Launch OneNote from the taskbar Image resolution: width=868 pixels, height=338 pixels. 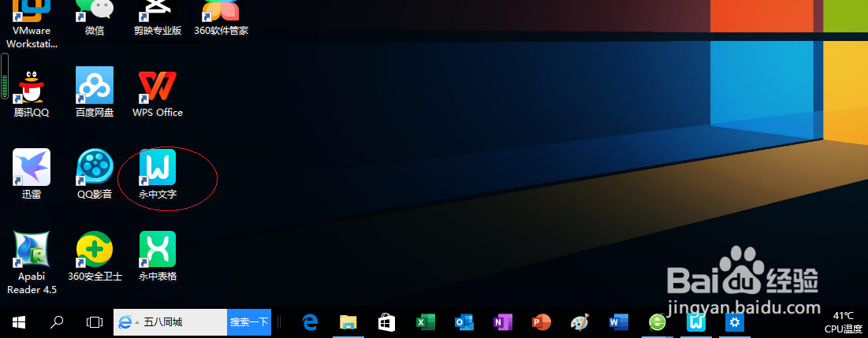pos(502,322)
